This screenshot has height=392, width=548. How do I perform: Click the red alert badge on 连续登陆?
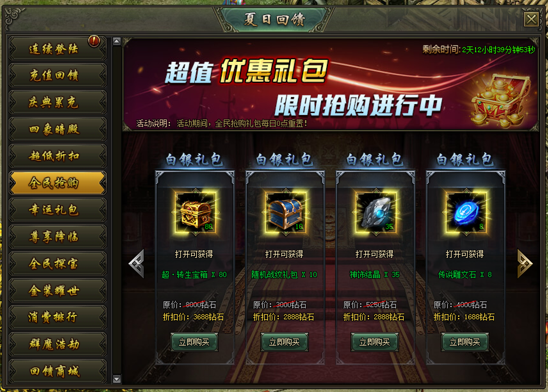(94, 41)
